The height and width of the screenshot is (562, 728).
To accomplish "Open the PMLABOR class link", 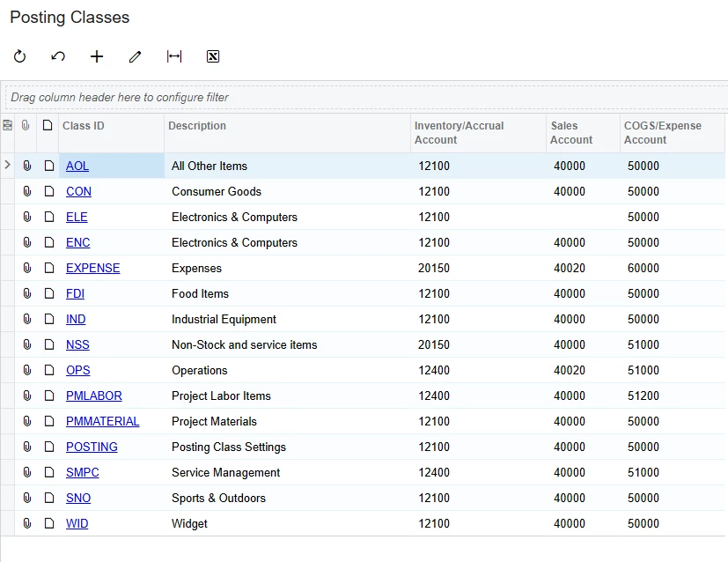I will (94, 396).
